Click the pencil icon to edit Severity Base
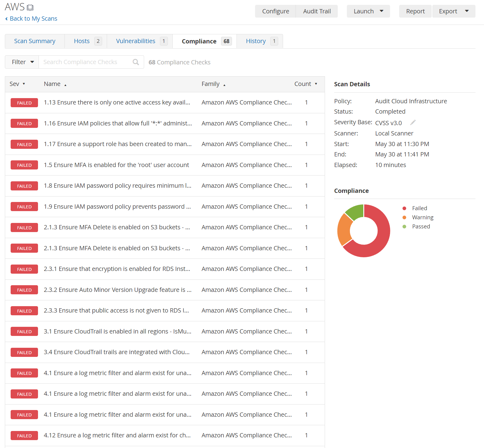484x448 pixels. [413, 122]
